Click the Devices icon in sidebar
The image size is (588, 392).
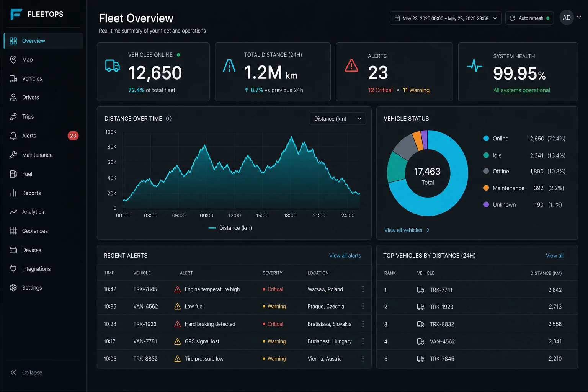click(13, 250)
